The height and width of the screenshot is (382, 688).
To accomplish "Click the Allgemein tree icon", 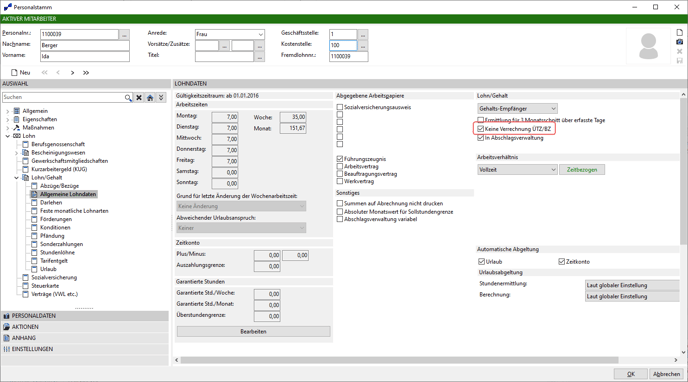I will pos(17,111).
